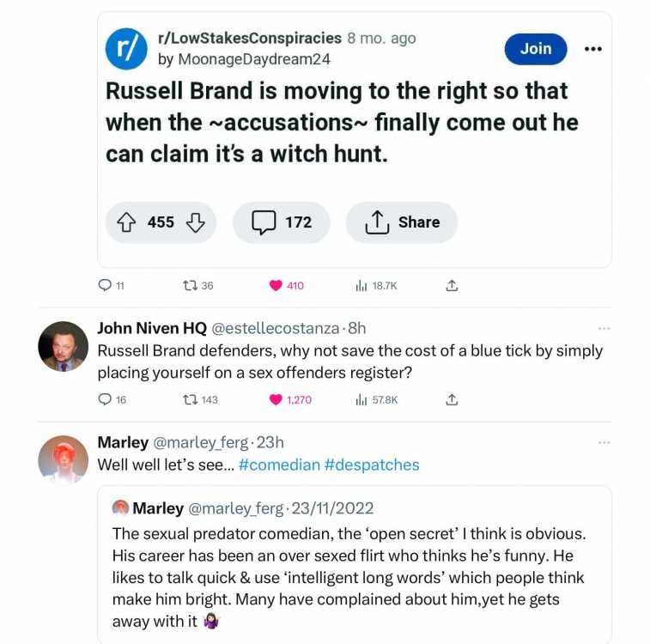This screenshot has height=644, width=650.
Task: Open John Niven HQ's profile picture
Action: point(63,346)
